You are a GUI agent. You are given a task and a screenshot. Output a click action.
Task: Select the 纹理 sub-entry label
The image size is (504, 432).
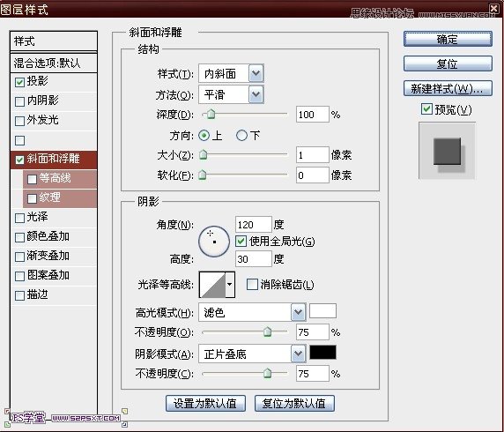point(50,197)
